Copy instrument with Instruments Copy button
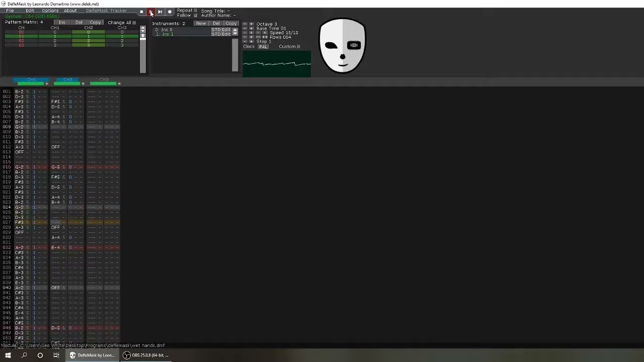This screenshot has width=644, height=362. (x=231, y=24)
